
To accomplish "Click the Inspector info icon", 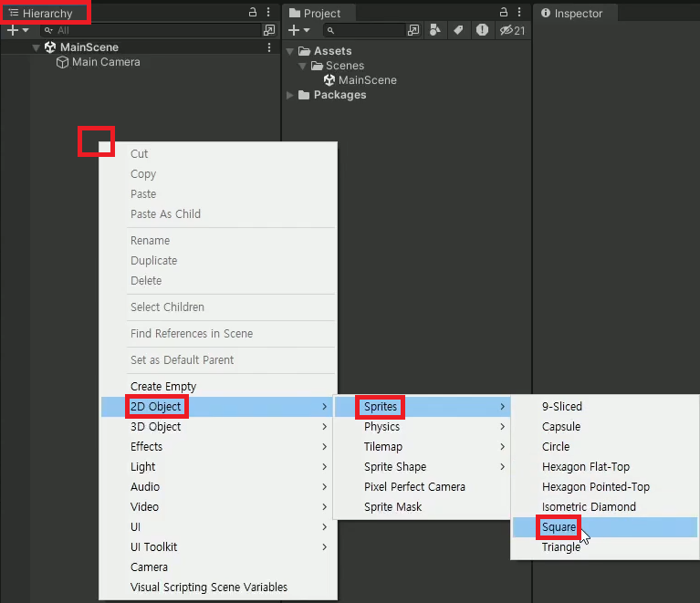I will tap(546, 13).
